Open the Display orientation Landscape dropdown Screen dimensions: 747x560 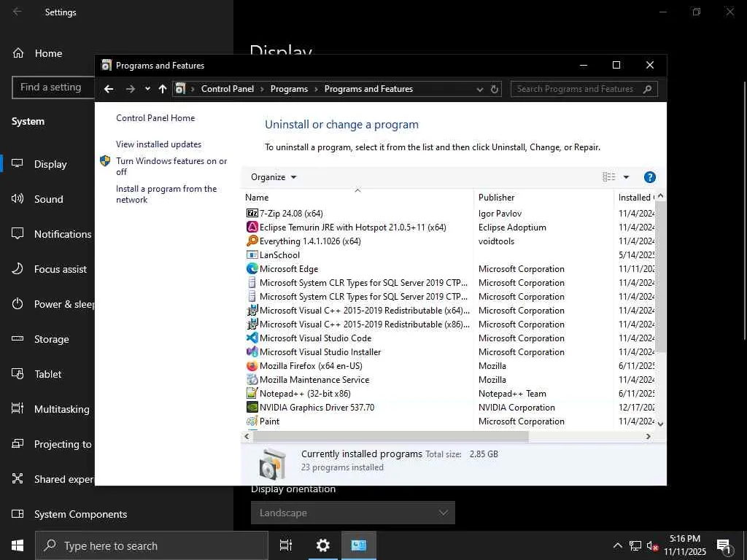pos(353,513)
